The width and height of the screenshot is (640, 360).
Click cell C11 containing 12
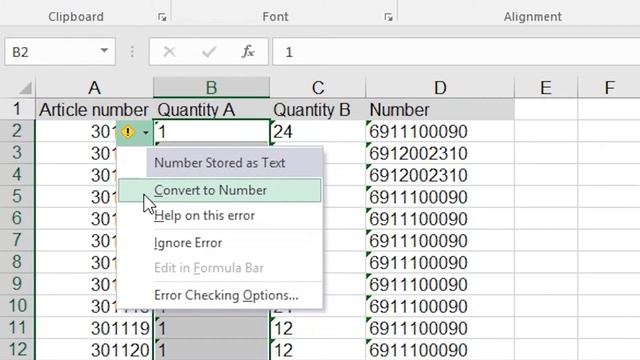coord(318,328)
